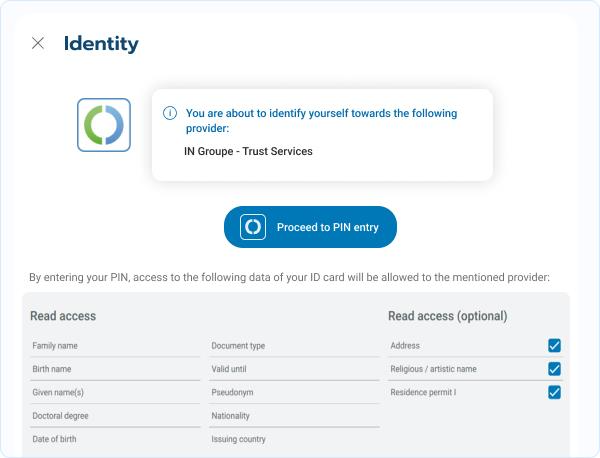This screenshot has height=458, width=600.
Task: Click the Given name(s) entry
Action: 58,392
